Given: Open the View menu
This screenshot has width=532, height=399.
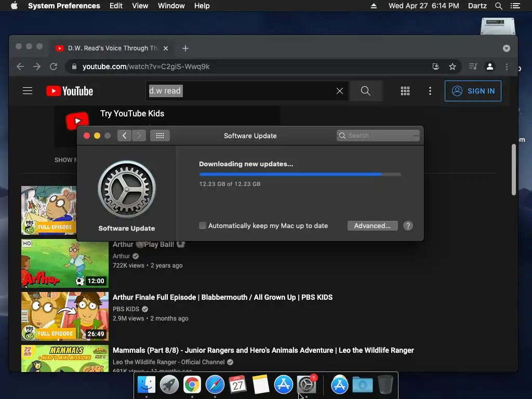Looking at the screenshot, I should [140, 6].
